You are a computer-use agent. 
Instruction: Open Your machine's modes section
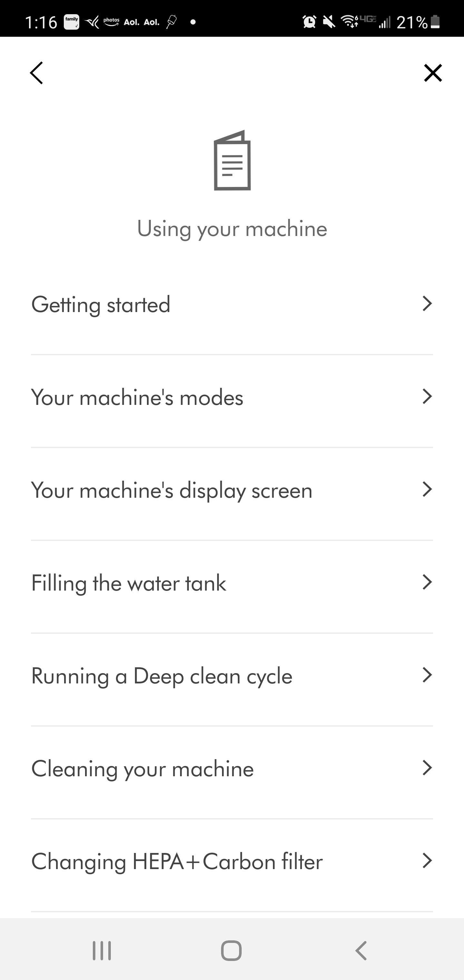pos(137,397)
